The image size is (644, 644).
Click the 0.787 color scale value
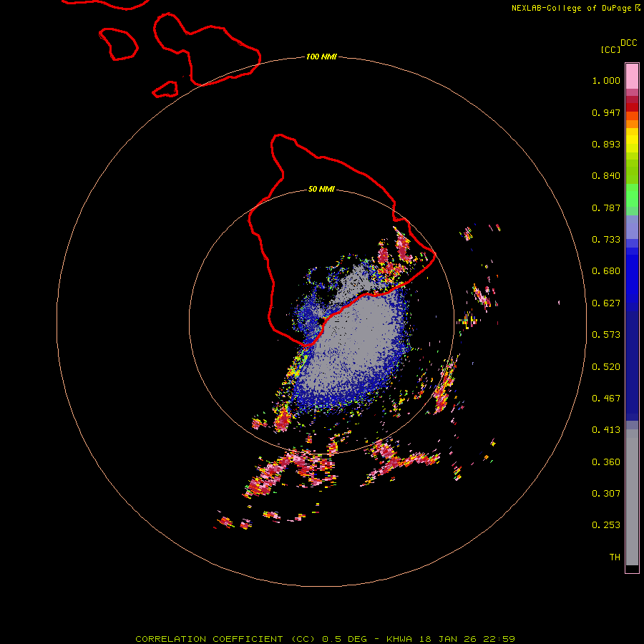(606, 208)
